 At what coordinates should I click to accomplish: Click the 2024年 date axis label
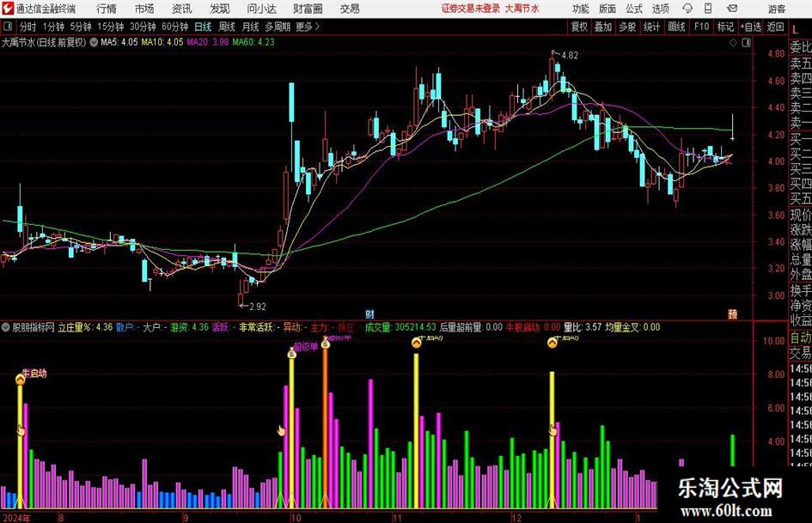16,517
